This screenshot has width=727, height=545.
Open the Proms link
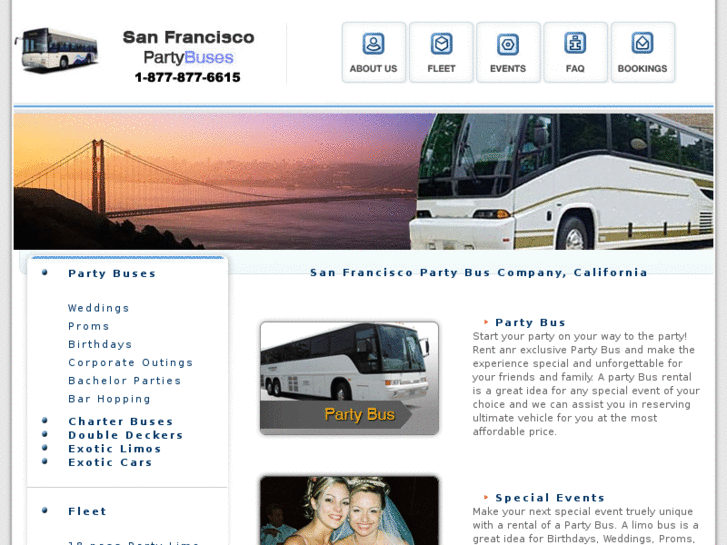pyautogui.click(x=89, y=326)
